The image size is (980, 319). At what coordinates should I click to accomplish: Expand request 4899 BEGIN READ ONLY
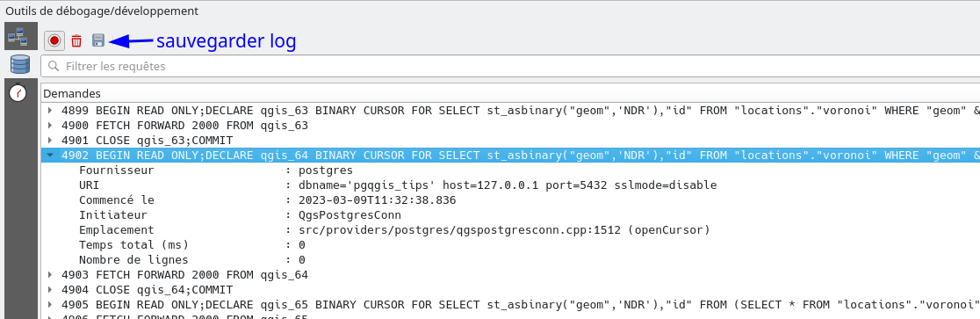point(50,110)
